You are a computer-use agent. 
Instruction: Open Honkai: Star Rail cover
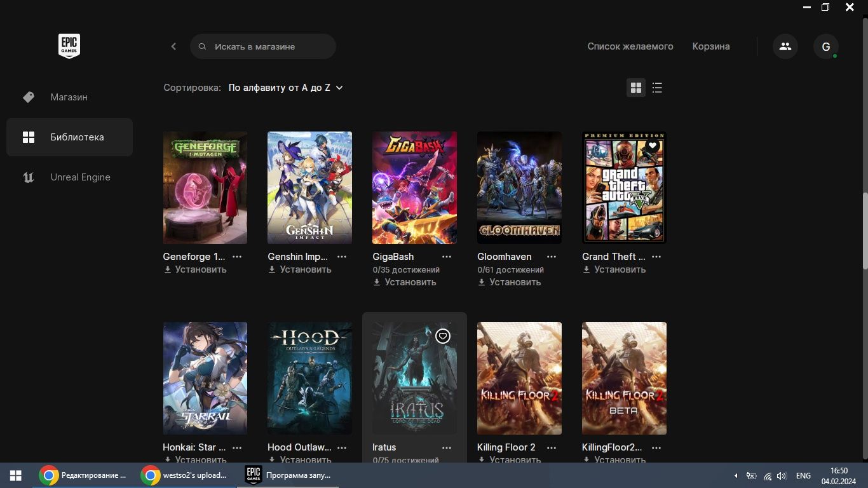[x=205, y=378]
